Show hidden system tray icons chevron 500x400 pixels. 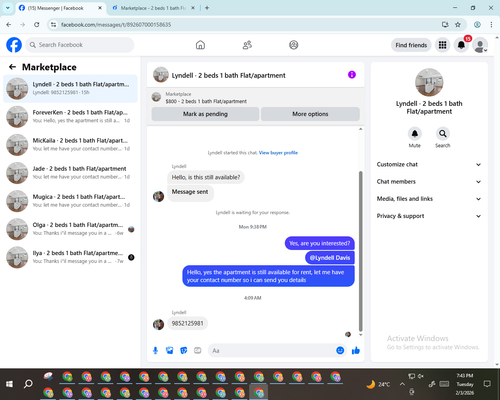tap(402, 384)
